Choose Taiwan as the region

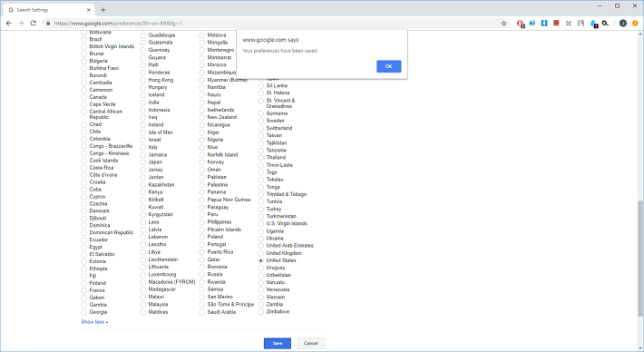pos(261,135)
